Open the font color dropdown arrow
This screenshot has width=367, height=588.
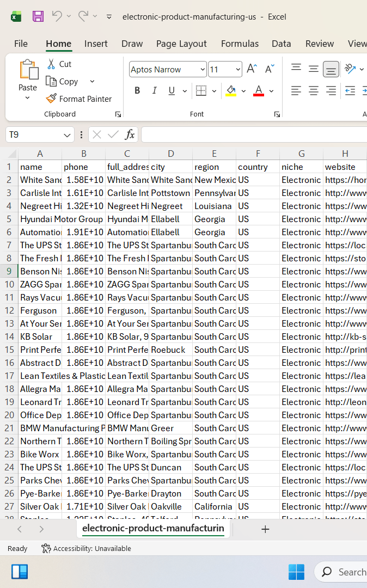271,91
